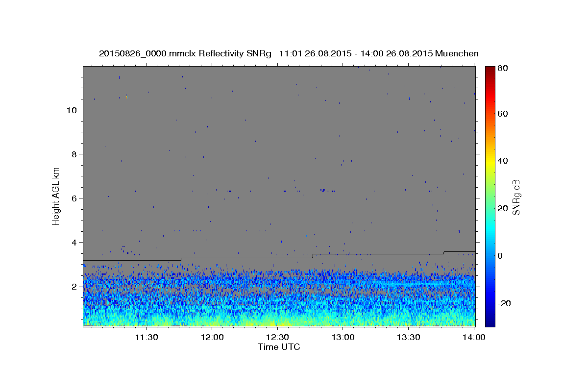The width and height of the screenshot is (588, 392).
Task: Click the dark blue bottom of the colorbar
Action: click(x=490, y=322)
